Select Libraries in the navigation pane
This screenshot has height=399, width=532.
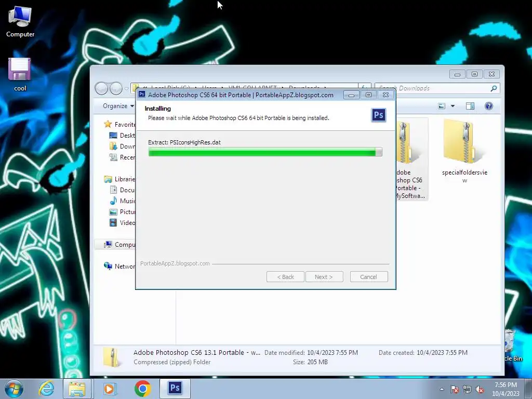tap(119, 179)
